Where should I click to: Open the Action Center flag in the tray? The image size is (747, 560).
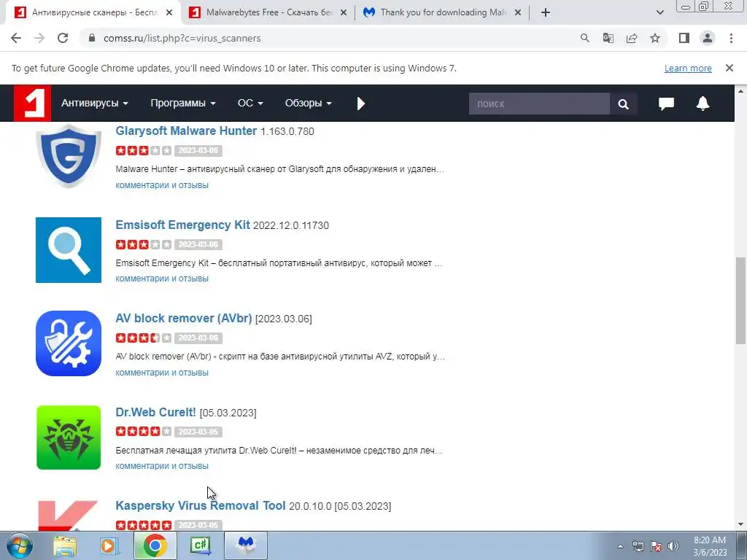tap(656, 546)
